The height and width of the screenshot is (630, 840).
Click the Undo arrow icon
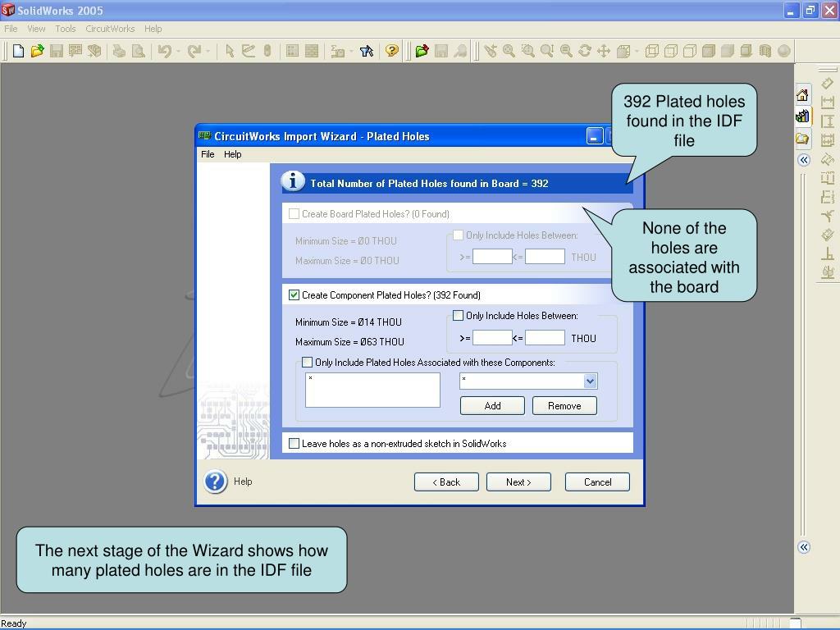coord(164,51)
